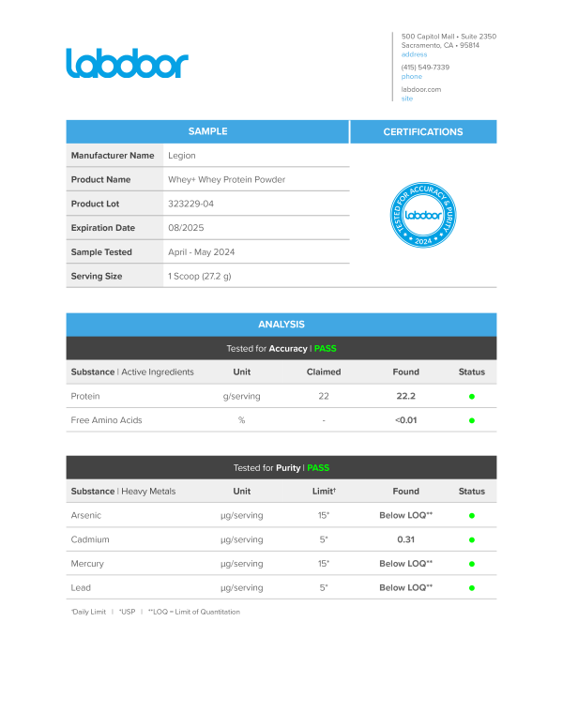This screenshot has width=563, height=728.
Task: Click the labdoor.com website text
Action: (421, 89)
